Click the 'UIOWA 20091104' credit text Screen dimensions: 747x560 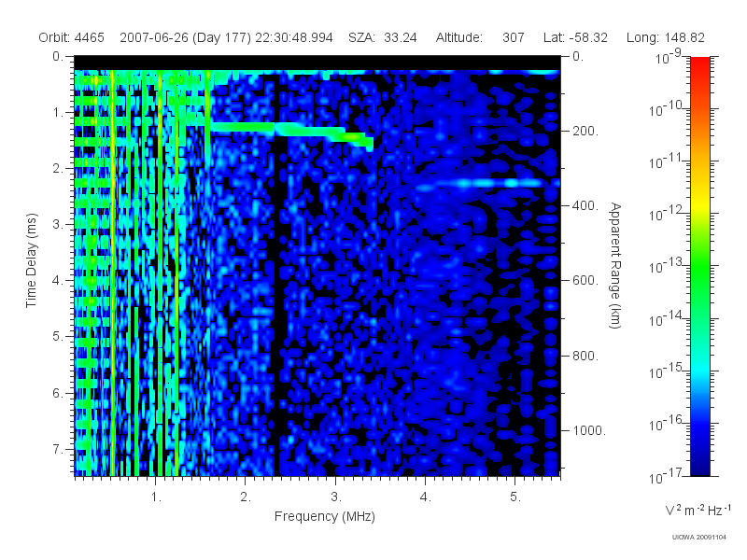[698, 538]
